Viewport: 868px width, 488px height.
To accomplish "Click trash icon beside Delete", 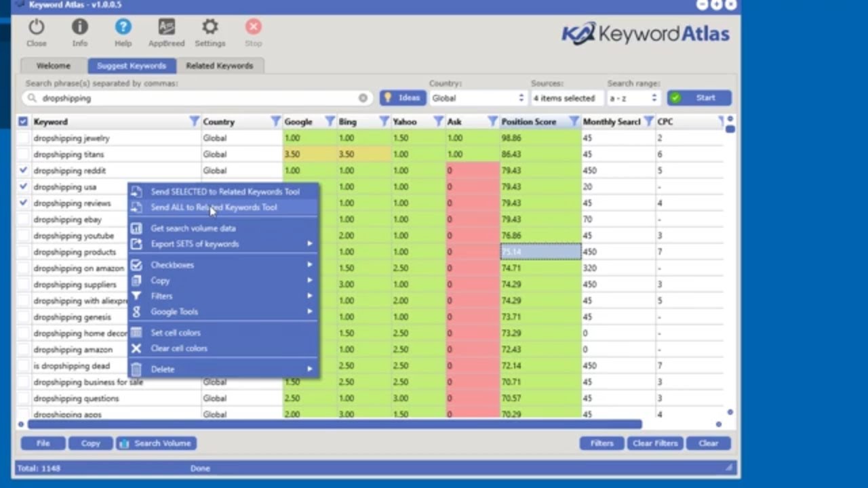I will click(x=136, y=369).
